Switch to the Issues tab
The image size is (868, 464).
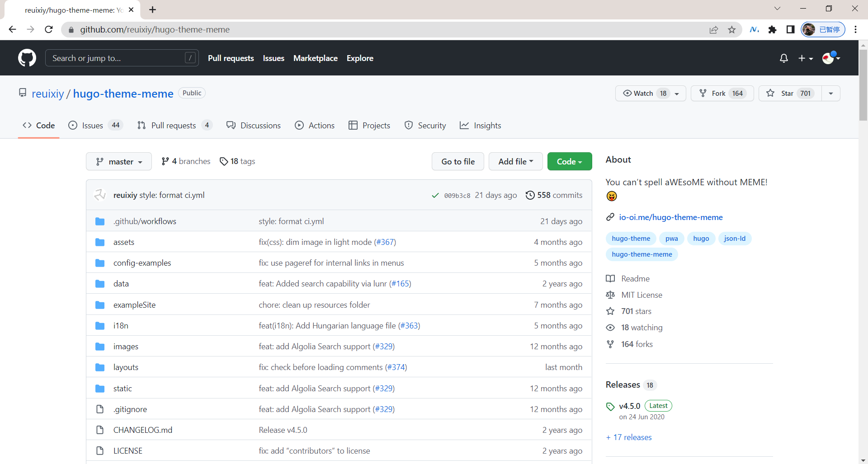95,126
